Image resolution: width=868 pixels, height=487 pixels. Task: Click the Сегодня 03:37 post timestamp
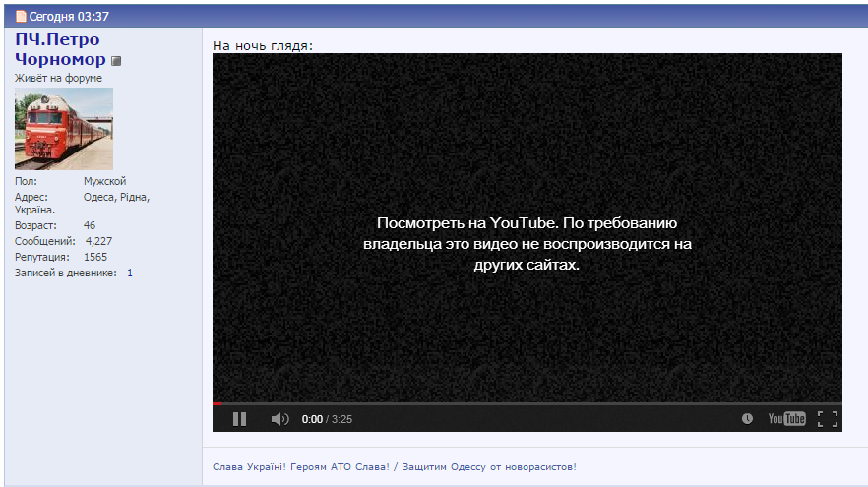tap(69, 17)
